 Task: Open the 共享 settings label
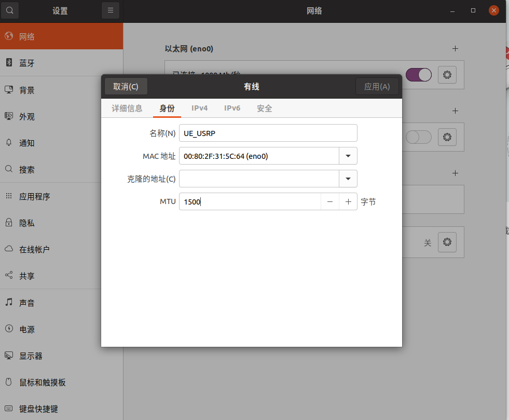tap(27, 276)
